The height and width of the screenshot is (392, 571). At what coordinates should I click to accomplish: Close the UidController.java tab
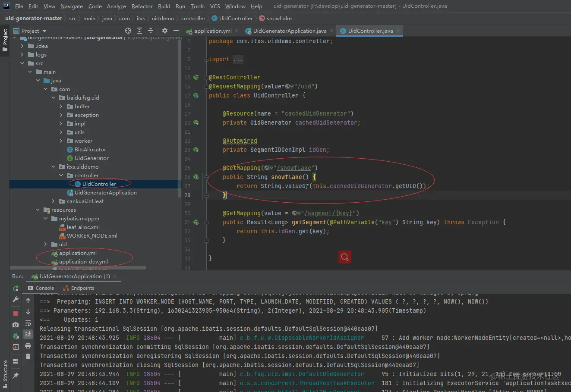pyautogui.click(x=398, y=31)
